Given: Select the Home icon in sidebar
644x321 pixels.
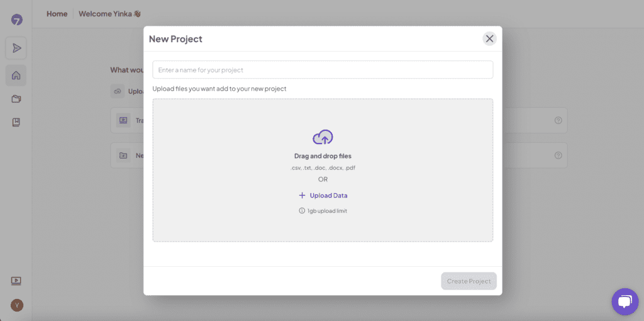Looking at the screenshot, I should point(16,76).
